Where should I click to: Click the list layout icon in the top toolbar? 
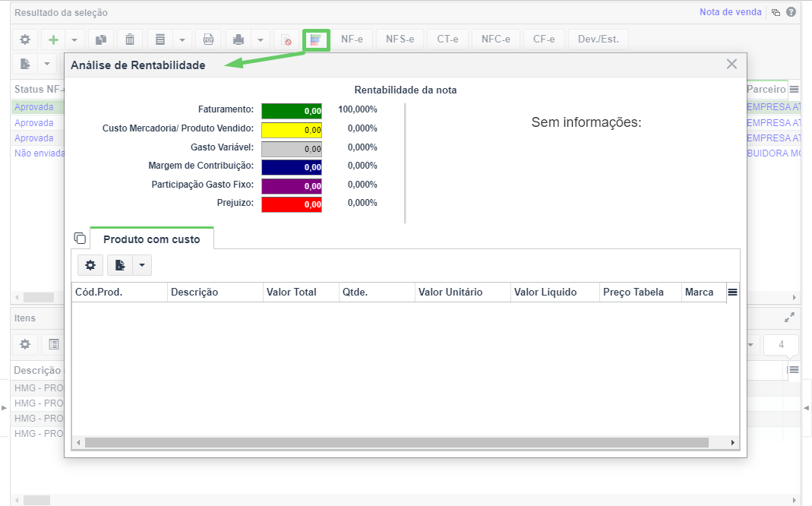160,40
